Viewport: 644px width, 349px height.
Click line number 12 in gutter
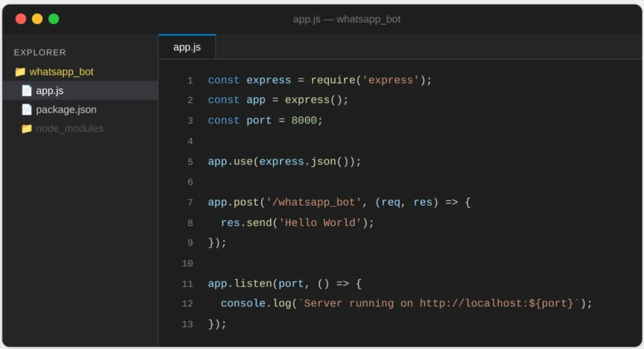[187, 304]
